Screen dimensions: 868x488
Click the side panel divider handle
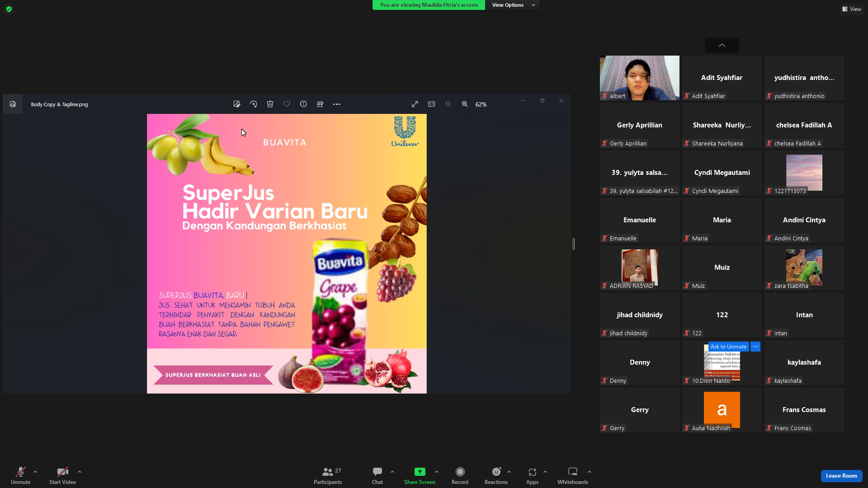574,244
